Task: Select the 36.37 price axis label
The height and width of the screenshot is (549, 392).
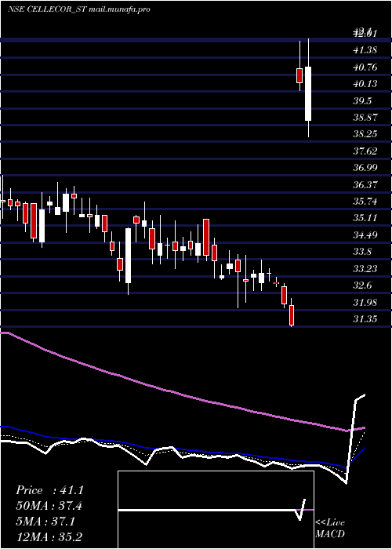Action: coord(365,184)
